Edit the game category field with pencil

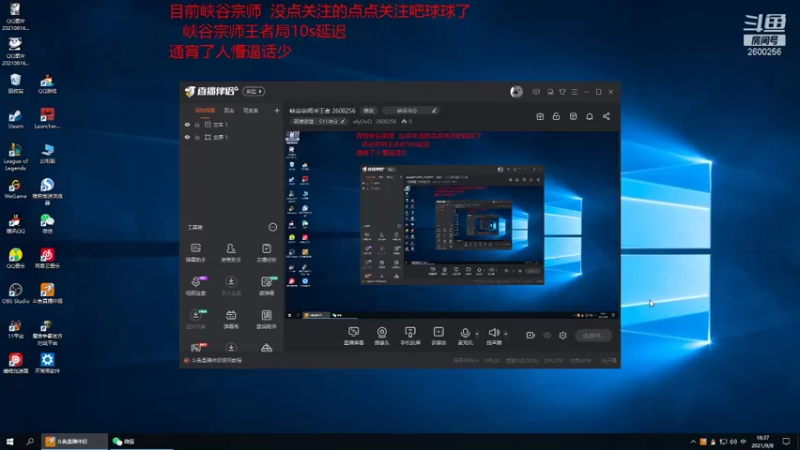pos(411,110)
